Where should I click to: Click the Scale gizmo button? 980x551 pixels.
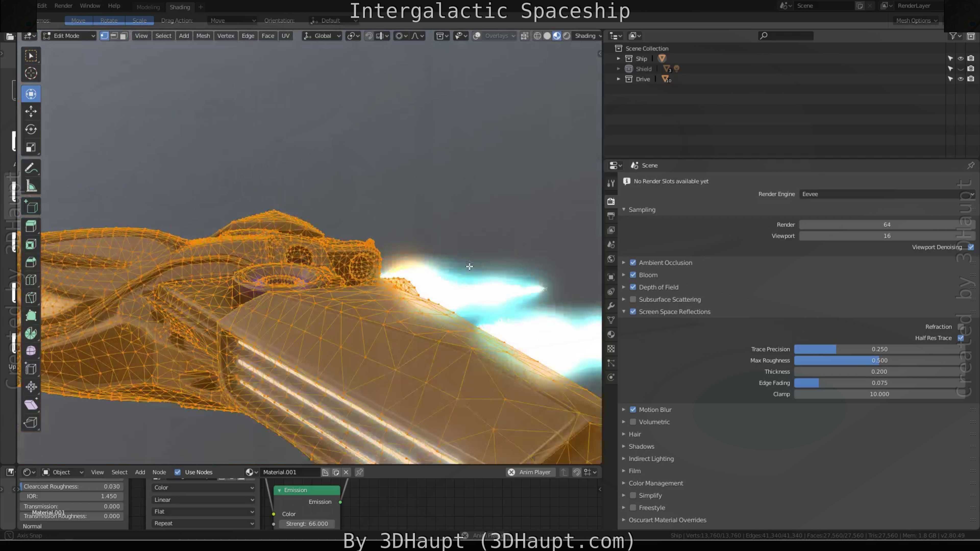tap(139, 20)
